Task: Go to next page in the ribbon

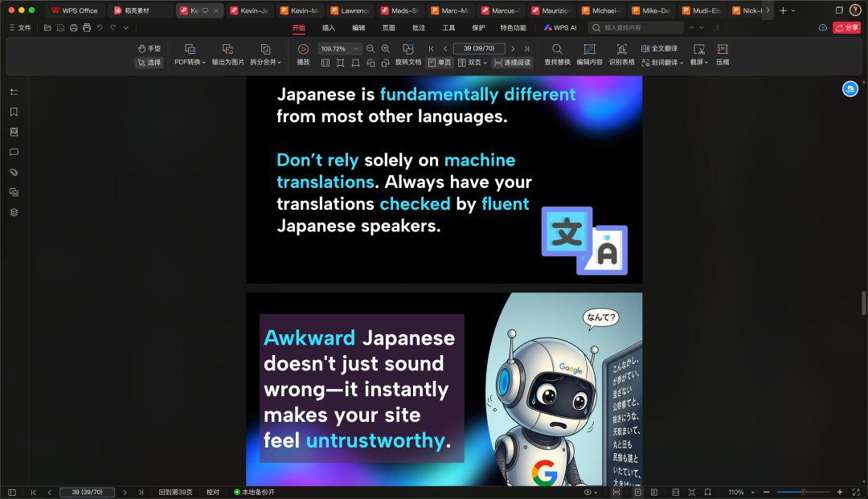Action: pos(513,49)
